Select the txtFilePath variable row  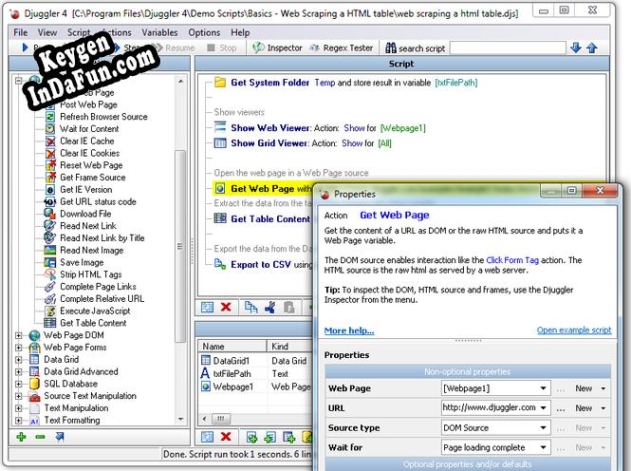click(x=255, y=374)
